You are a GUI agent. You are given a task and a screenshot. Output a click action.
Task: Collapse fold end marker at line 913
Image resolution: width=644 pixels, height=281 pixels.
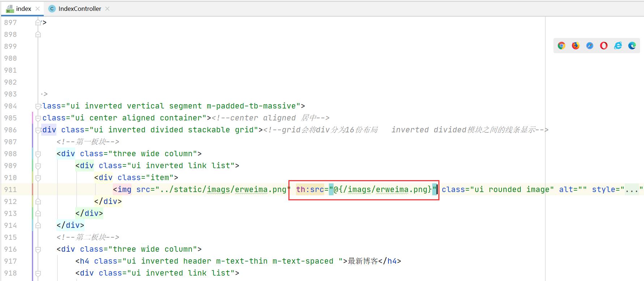pyautogui.click(x=38, y=213)
